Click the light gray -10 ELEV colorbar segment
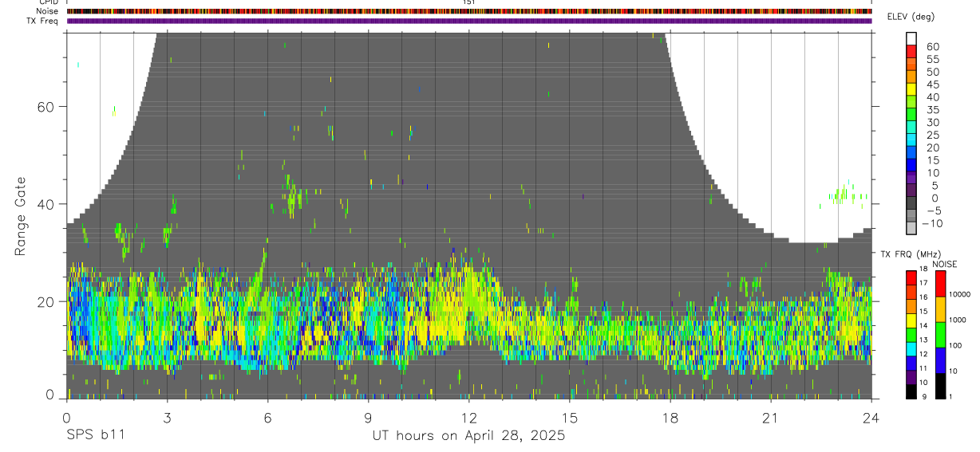Viewport: 980px width, 452px height. click(911, 229)
